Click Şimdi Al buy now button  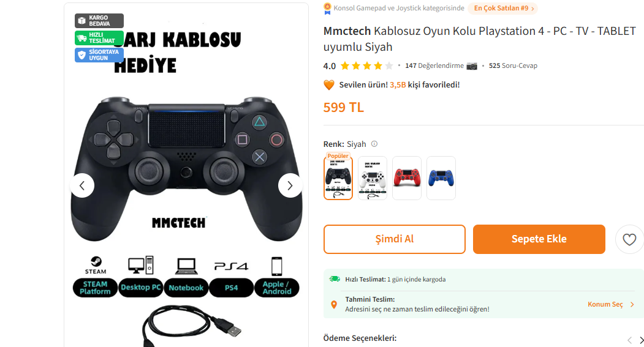(x=394, y=239)
